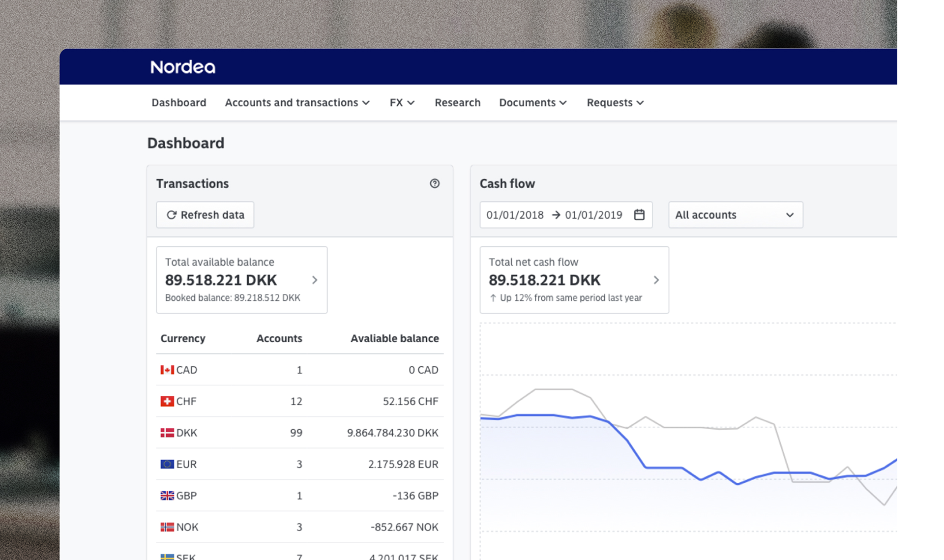The image size is (944, 560).
Task: Open Total available balance card chevron
Action: [315, 280]
